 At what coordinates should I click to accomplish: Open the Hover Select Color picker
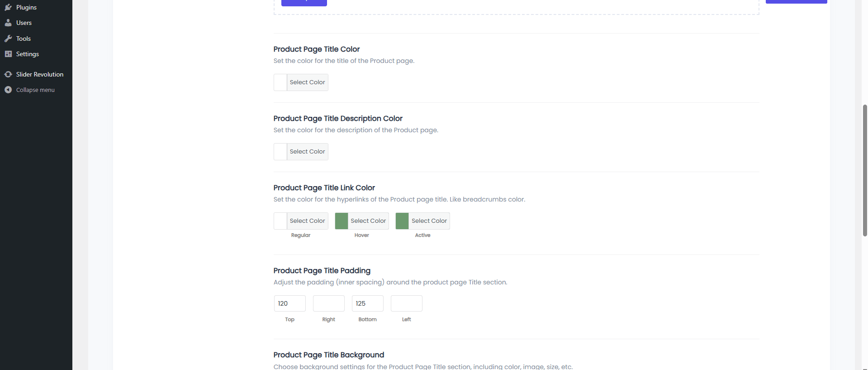pos(368,221)
